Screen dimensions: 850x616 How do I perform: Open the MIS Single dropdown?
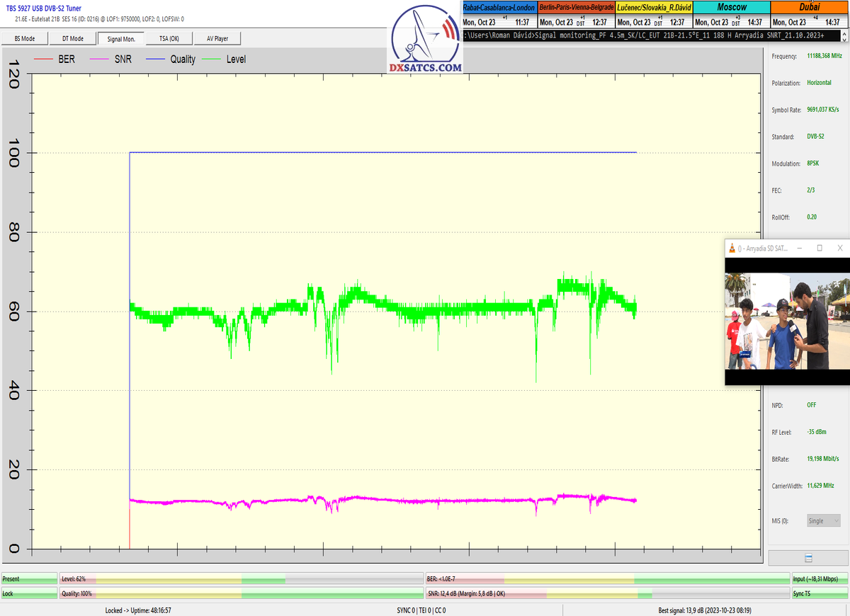point(824,520)
